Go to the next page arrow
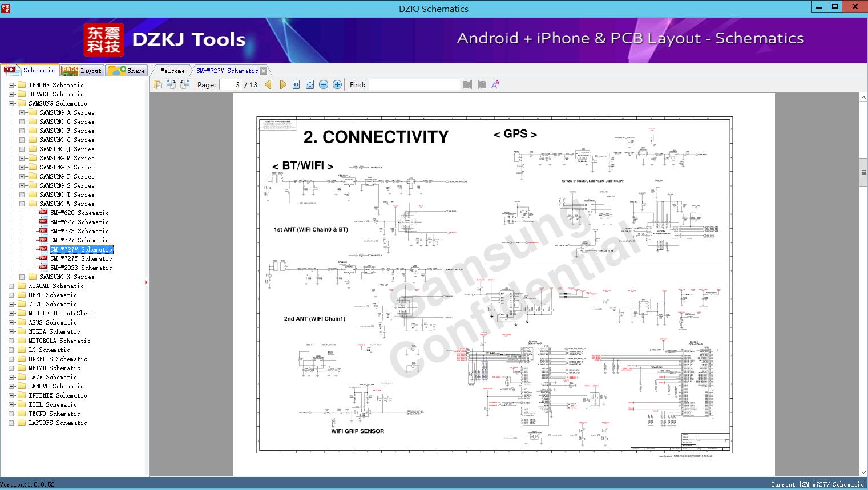 [283, 84]
